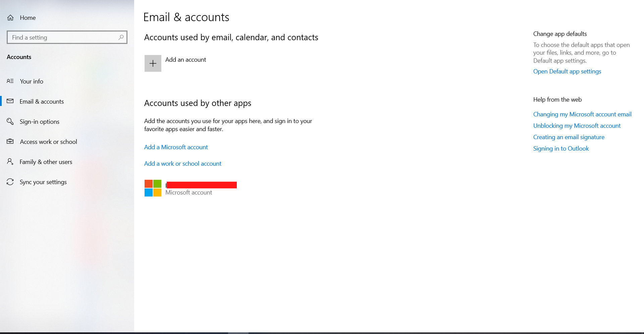Select the Home house icon
The image size is (644, 334).
10,17
